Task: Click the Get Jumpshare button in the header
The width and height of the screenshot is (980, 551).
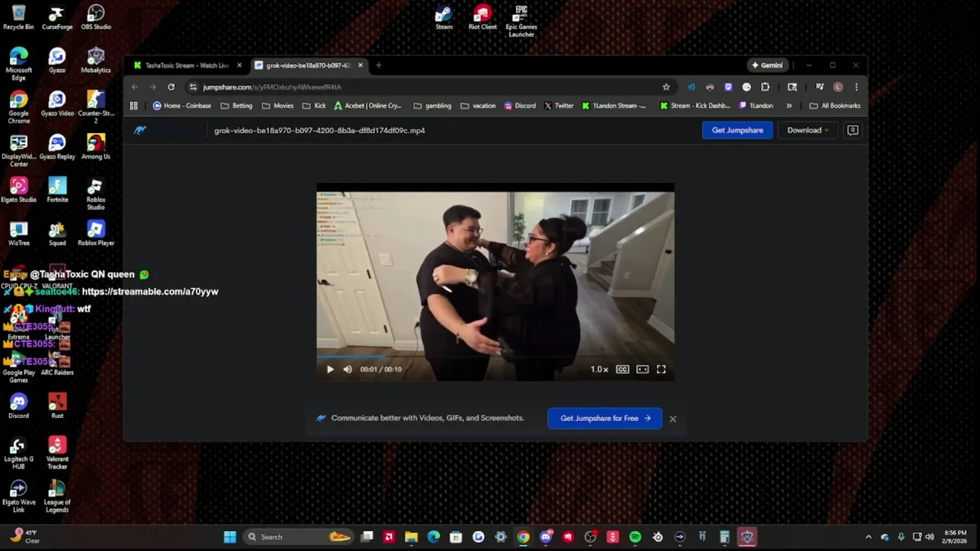Action: tap(737, 130)
